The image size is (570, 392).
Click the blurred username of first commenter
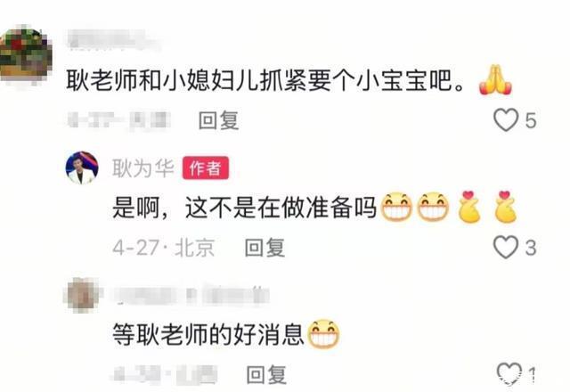[113, 40]
